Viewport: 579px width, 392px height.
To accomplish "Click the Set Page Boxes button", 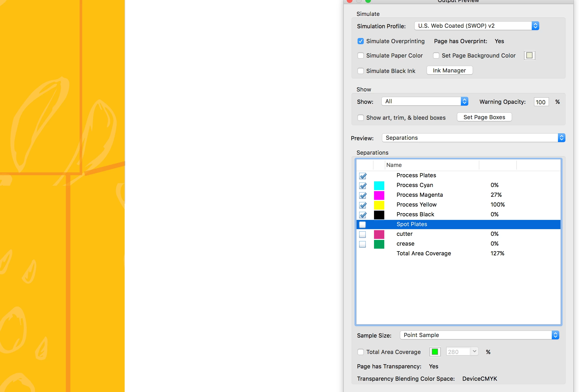I will pyautogui.click(x=484, y=117).
